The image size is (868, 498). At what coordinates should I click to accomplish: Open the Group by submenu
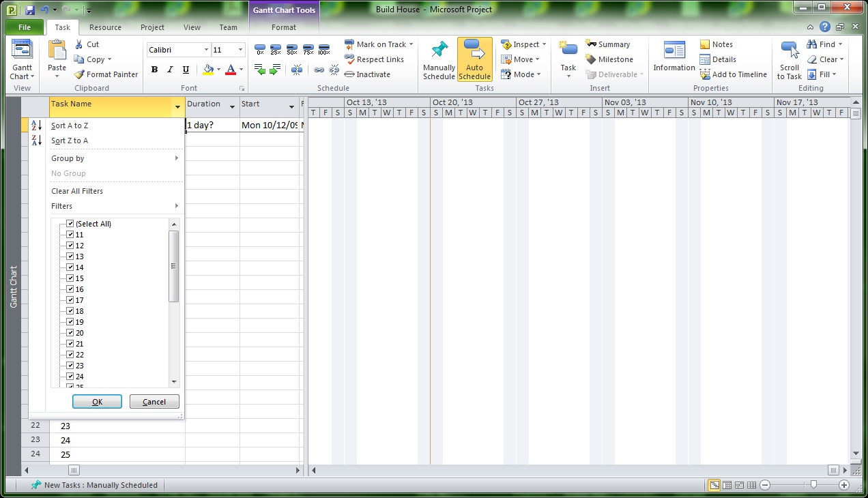pos(106,158)
